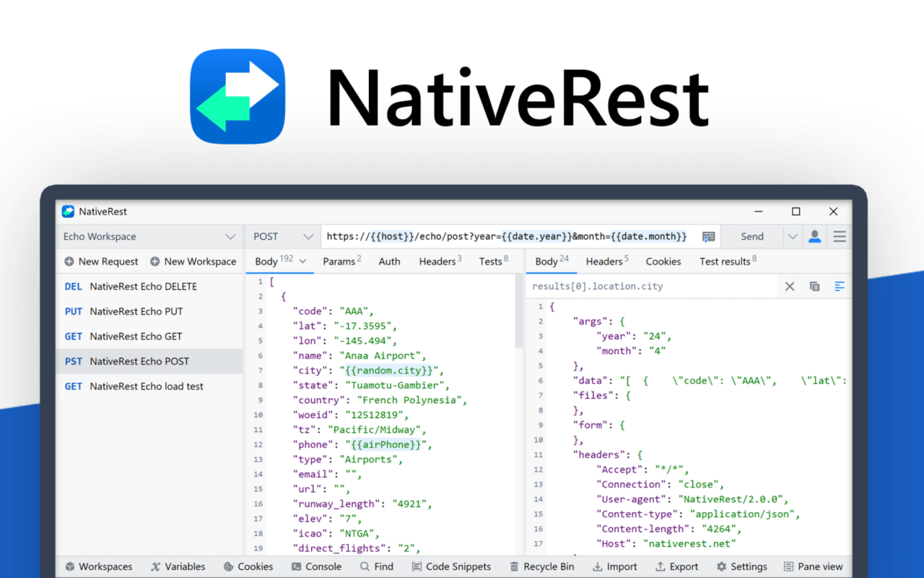This screenshot has height=578, width=924.
Task: Switch to the Params tab
Action: pyautogui.click(x=342, y=261)
